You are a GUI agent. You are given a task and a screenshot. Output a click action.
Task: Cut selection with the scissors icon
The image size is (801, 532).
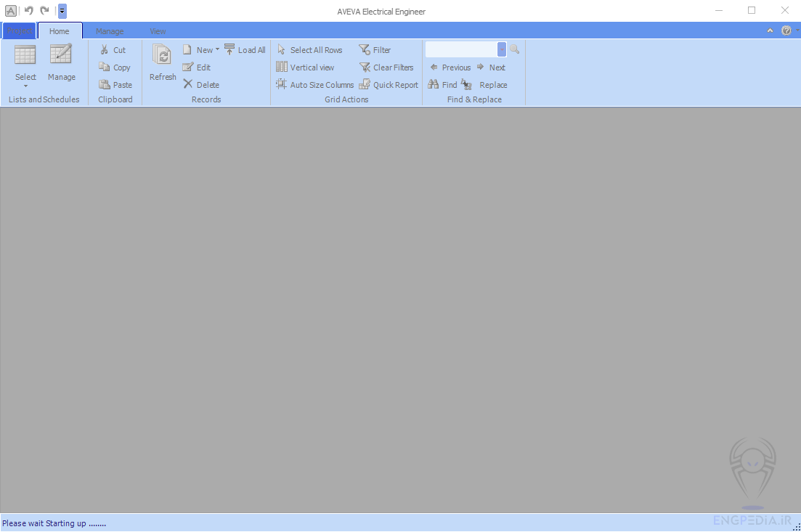105,49
